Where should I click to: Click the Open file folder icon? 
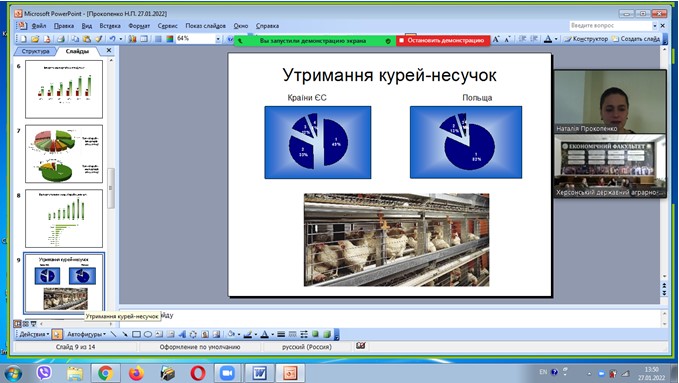[x=35, y=39]
